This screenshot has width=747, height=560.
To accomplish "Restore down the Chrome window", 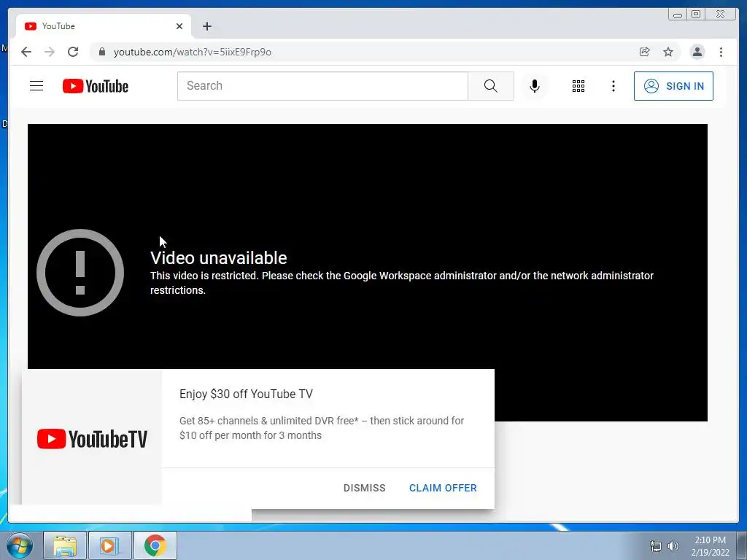I will pos(696,15).
